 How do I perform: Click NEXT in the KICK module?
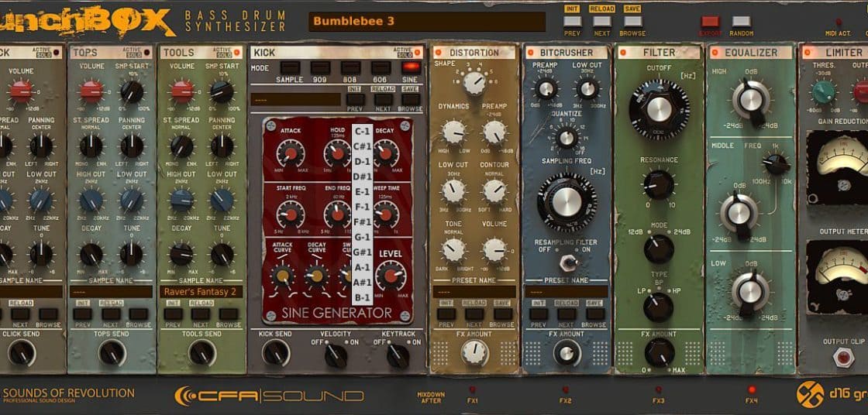coord(383,100)
